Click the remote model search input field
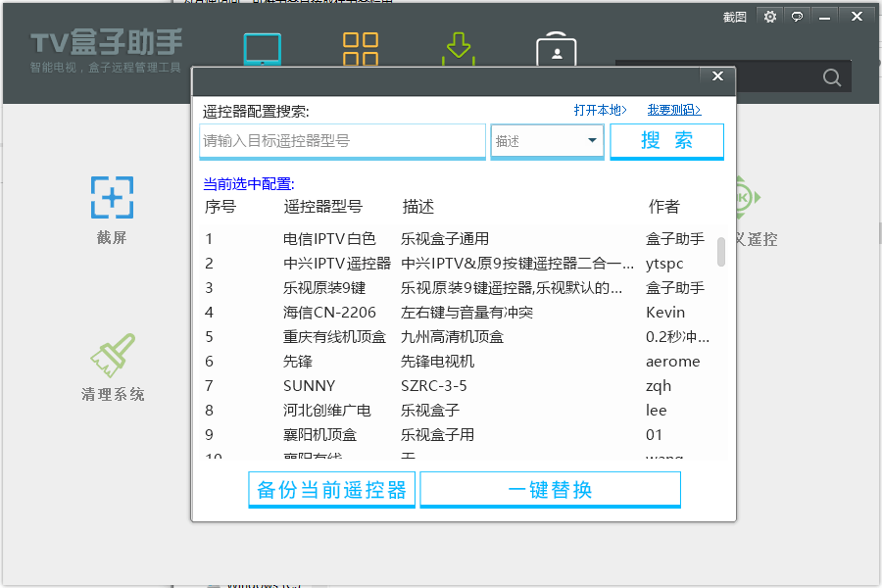 (342, 140)
